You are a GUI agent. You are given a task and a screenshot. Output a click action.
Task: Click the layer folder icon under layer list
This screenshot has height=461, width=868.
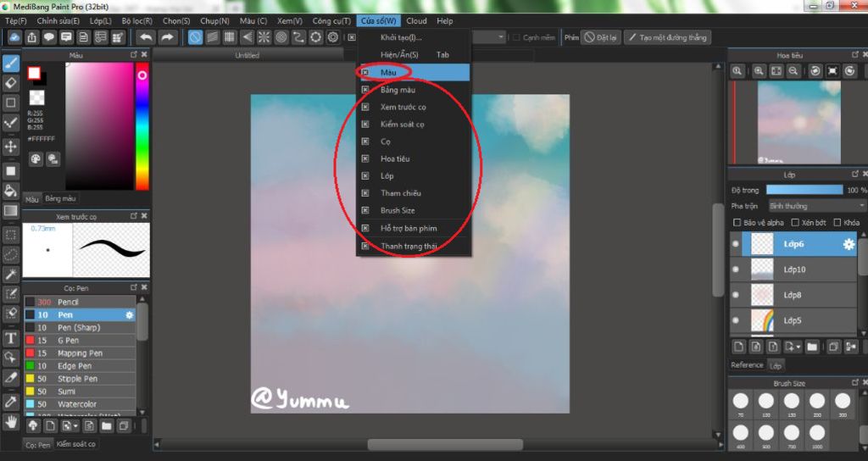tap(811, 347)
